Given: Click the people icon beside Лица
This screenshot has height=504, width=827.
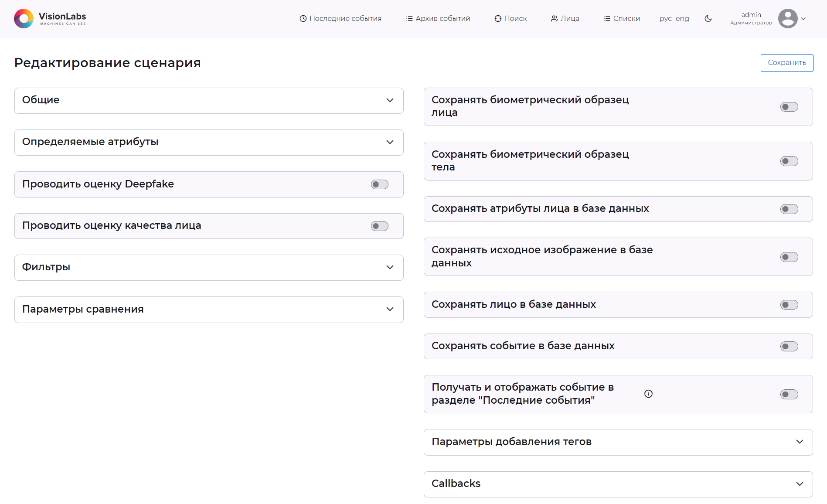Looking at the screenshot, I should [554, 19].
